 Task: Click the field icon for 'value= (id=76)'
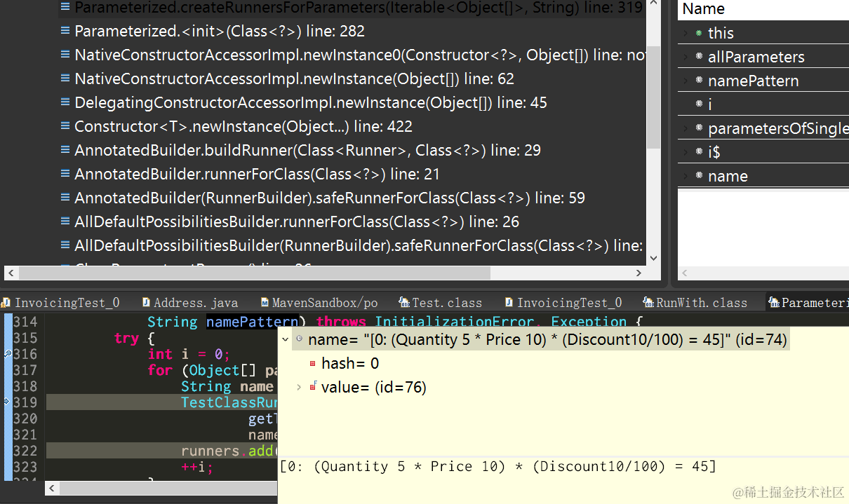[x=313, y=386]
